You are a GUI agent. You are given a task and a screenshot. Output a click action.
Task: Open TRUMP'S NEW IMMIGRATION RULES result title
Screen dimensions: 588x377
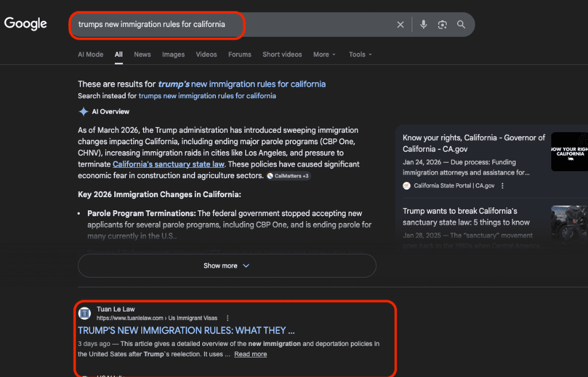pos(187,330)
